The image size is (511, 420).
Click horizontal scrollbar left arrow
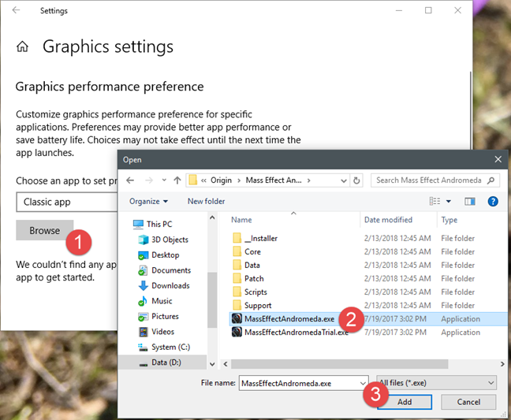[x=226, y=364]
